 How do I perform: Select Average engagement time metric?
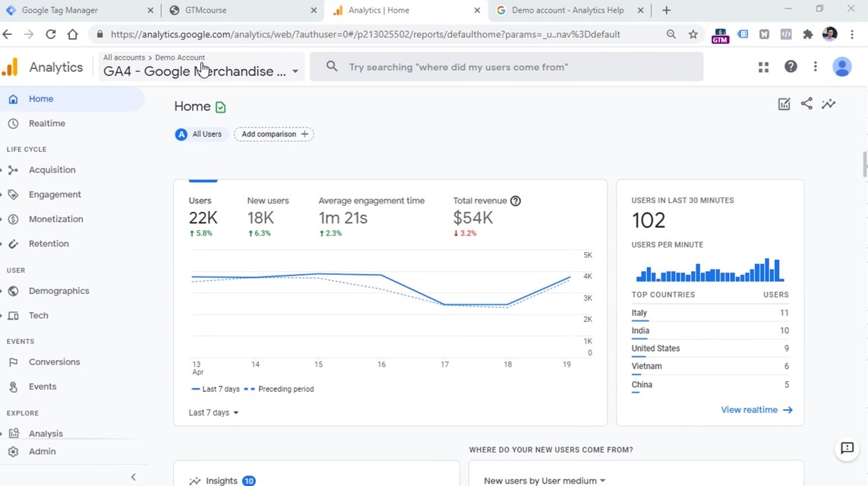click(371, 216)
